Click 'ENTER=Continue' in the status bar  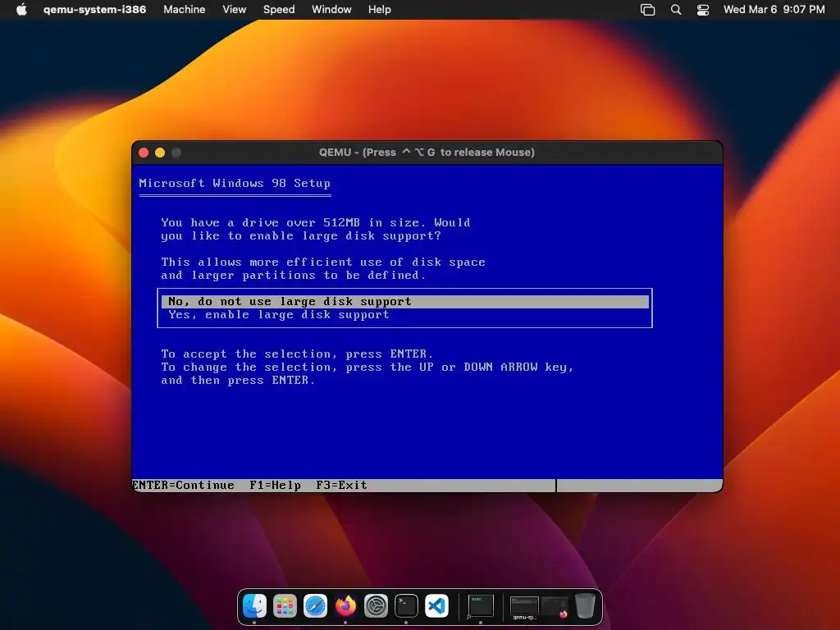coord(183,486)
